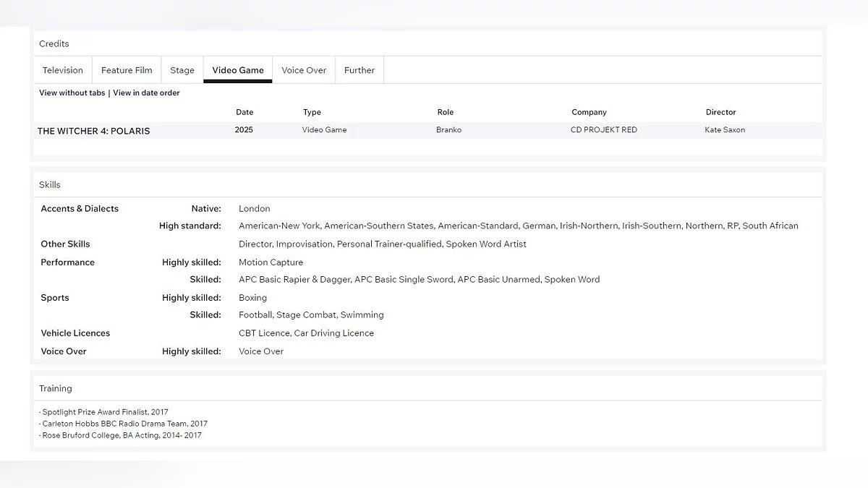Select the Stage credits tab
This screenshot has height=488, width=868.
[182, 70]
